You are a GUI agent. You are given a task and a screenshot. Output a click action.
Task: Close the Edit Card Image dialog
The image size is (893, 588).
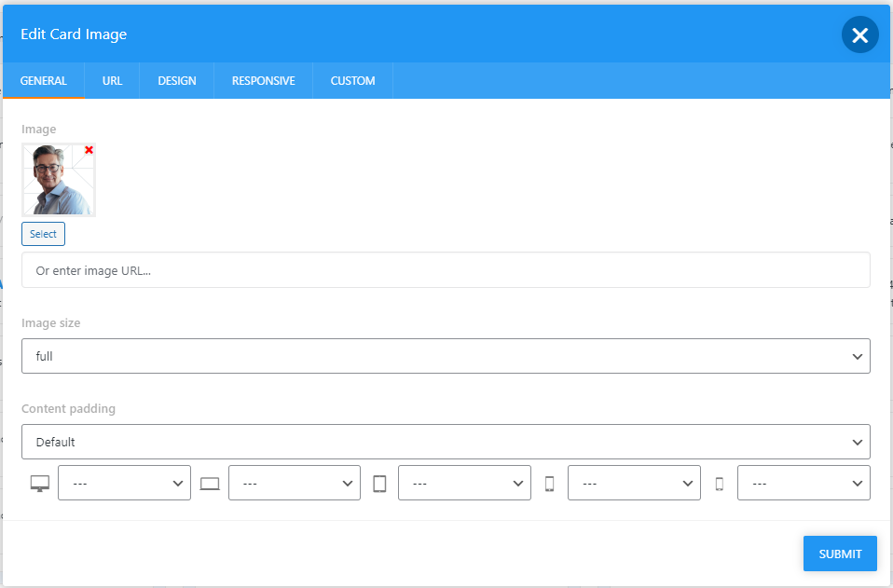[860, 34]
